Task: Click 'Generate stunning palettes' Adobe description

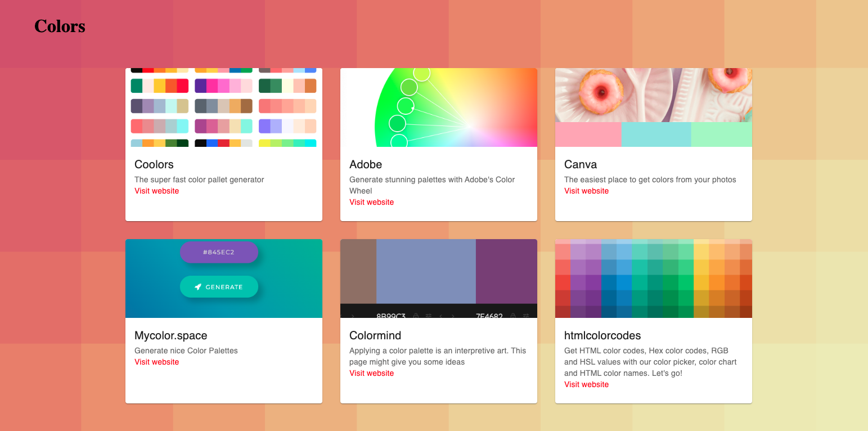Action: pos(432,185)
